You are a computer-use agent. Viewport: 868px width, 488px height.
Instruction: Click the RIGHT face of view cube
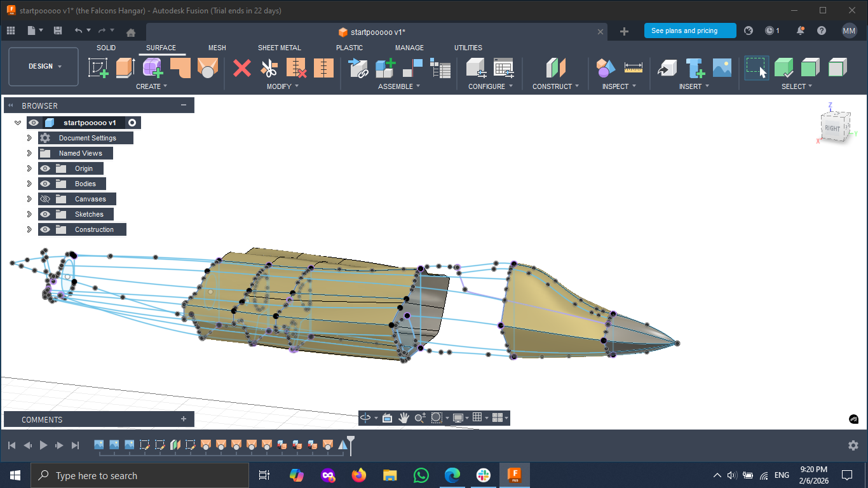point(832,128)
